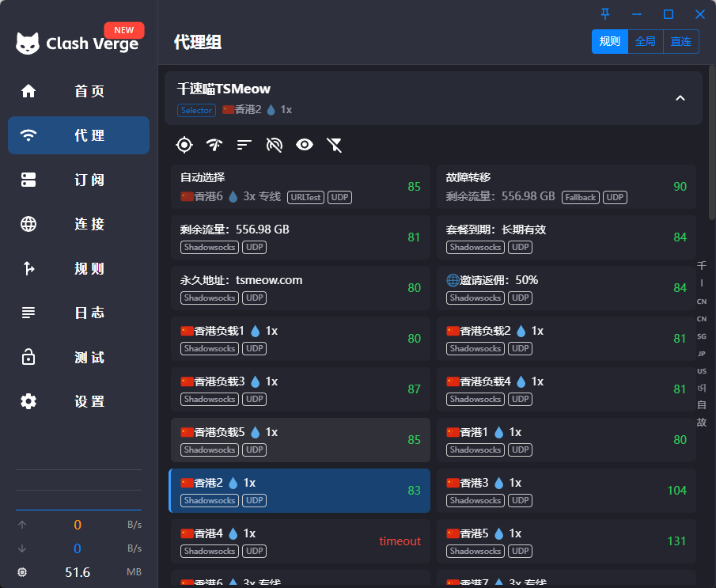Click the 51.6 MB memory usage value

tap(78, 572)
